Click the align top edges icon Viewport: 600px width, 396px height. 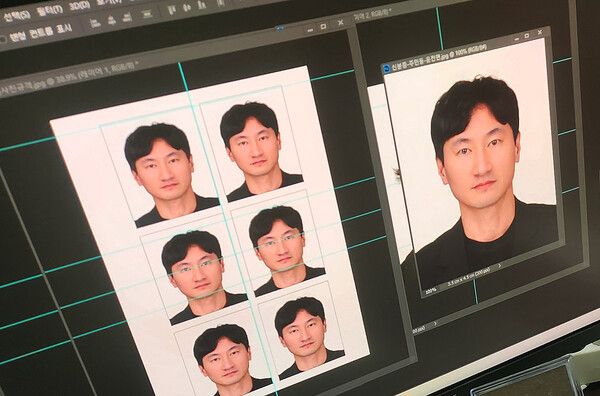(172, 10)
